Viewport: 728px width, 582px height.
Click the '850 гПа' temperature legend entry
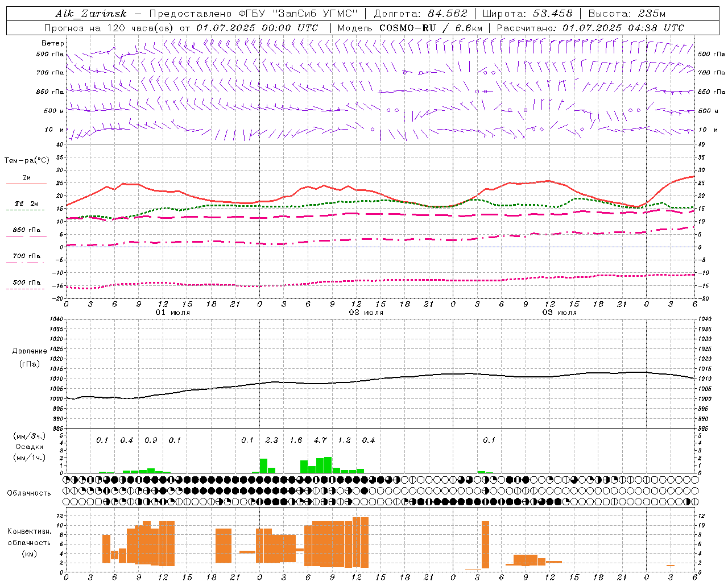[x=26, y=230]
